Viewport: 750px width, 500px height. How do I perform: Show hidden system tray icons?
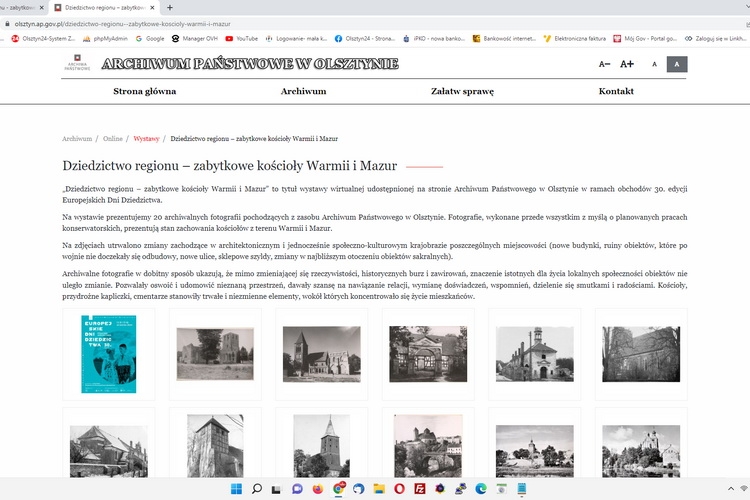731,489
